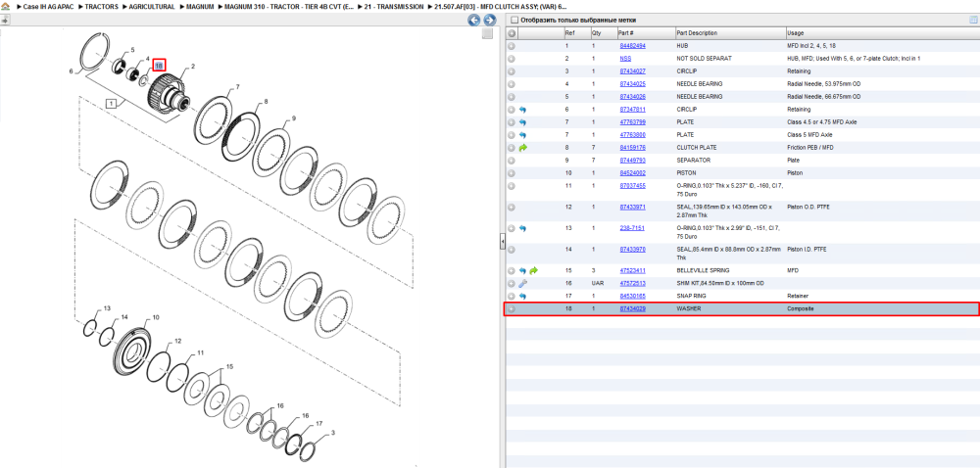
Task: Check the 'Отобразить только выбранные метки' checkbox
Action: click(514, 20)
